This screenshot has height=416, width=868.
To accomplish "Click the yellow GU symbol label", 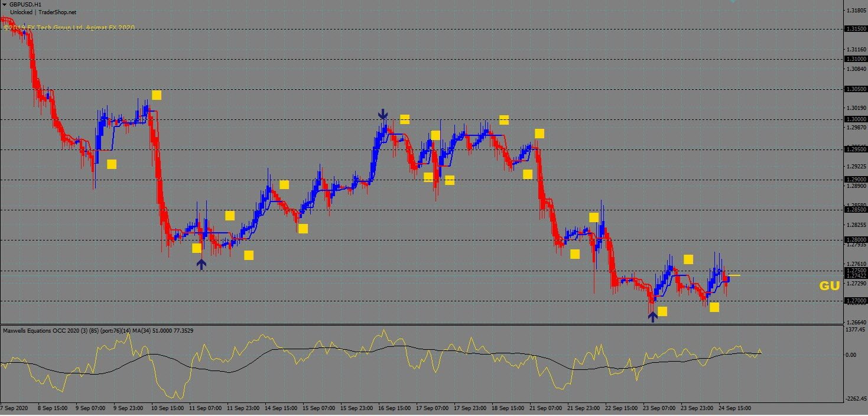I will pos(829,286).
